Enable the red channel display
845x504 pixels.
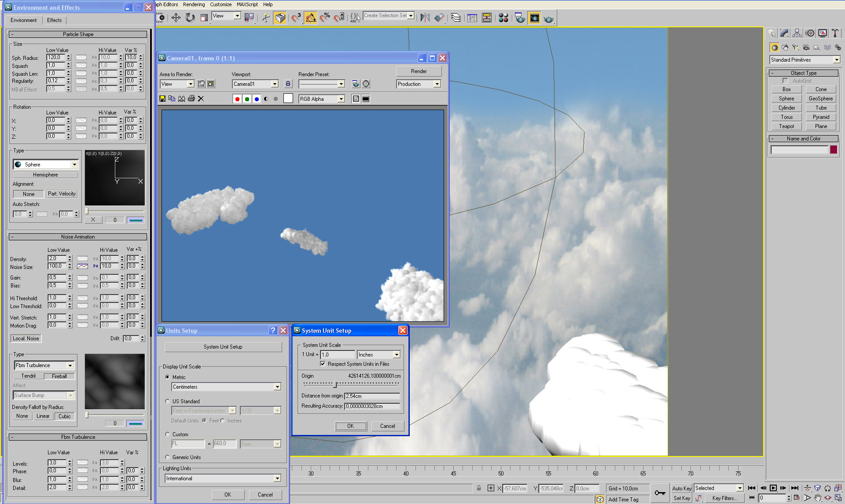click(237, 99)
